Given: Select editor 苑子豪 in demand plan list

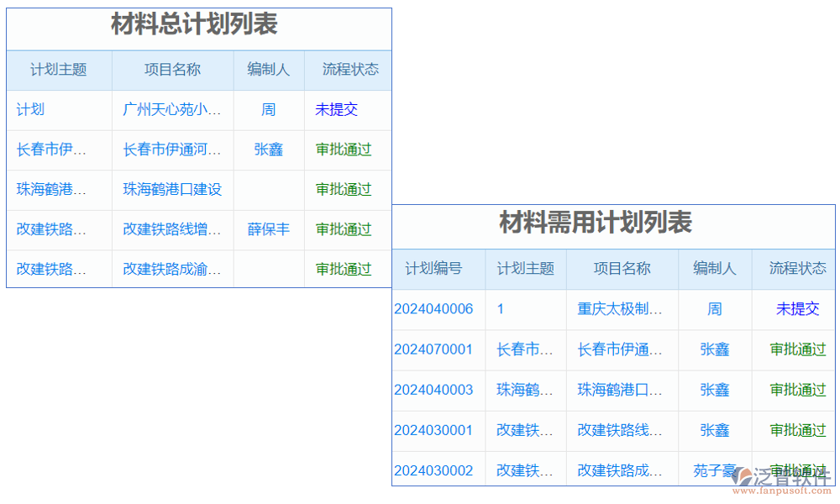Looking at the screenshot, I should 713,471.
